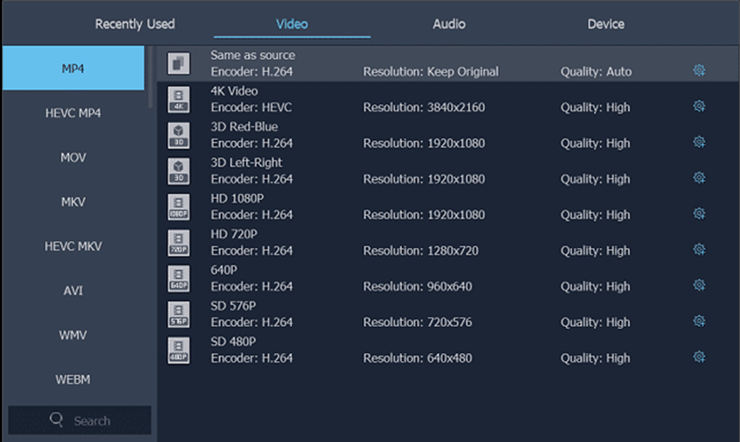This screenshot has width=740, height=442.
Task: Click the 640P preset icon
Action: click(x=179, y=279)
